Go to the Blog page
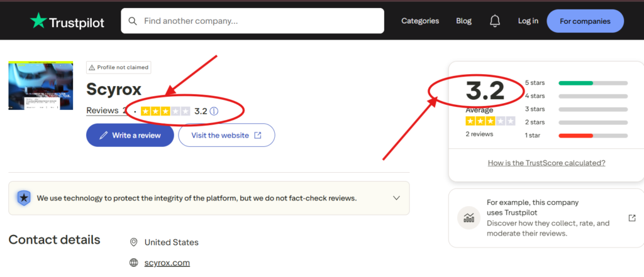The width and height of the screenshot is (644, 277). point(464,21)
